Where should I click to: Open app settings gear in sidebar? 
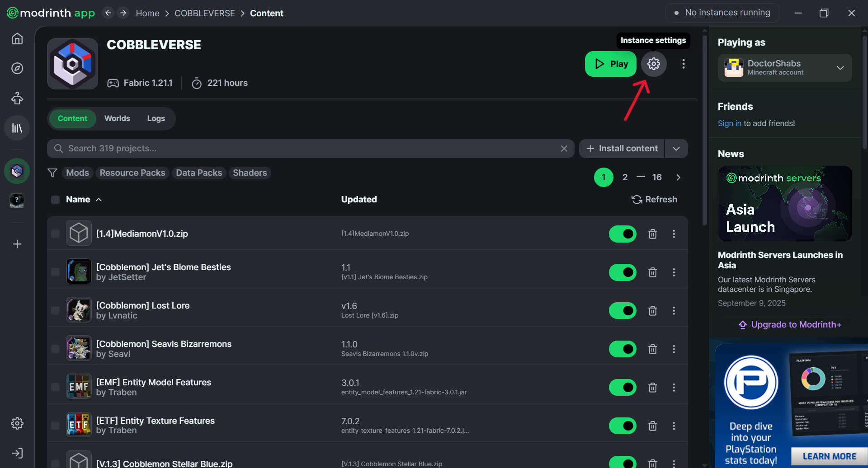tap(17, 423)
